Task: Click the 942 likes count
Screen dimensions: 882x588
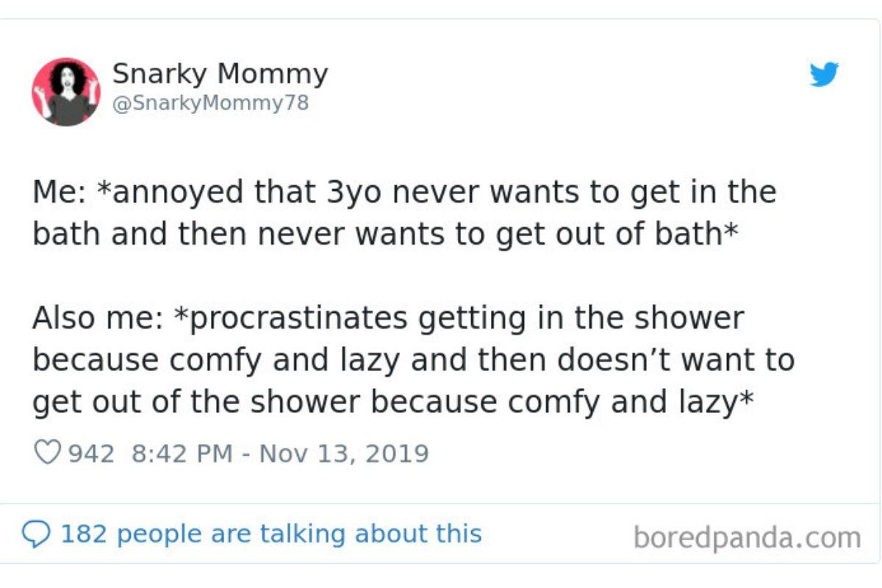Action: 91,453
